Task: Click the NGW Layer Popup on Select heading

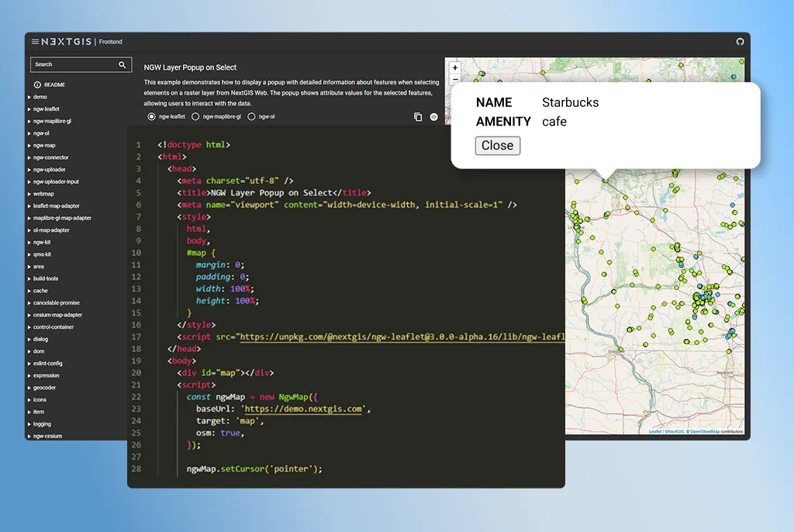Action: pyautogui.click(x=190, y=67)
